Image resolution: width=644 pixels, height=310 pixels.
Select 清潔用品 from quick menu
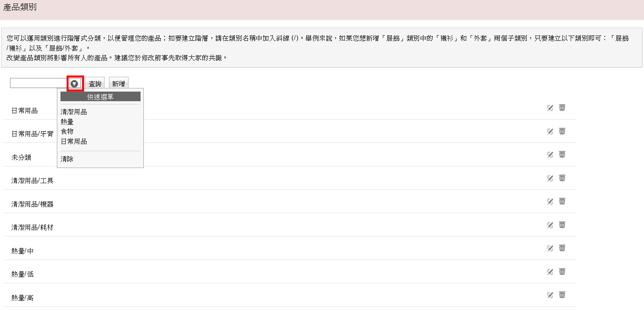pos(74,112)
